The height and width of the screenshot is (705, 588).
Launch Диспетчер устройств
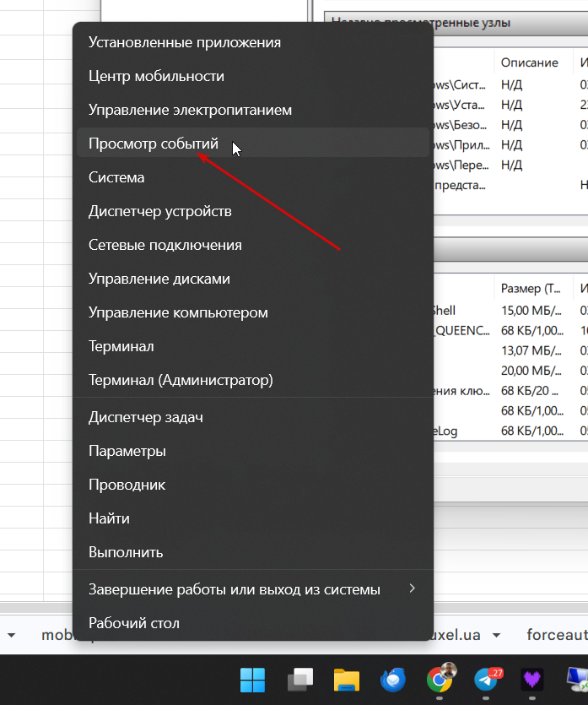[253, 211]
